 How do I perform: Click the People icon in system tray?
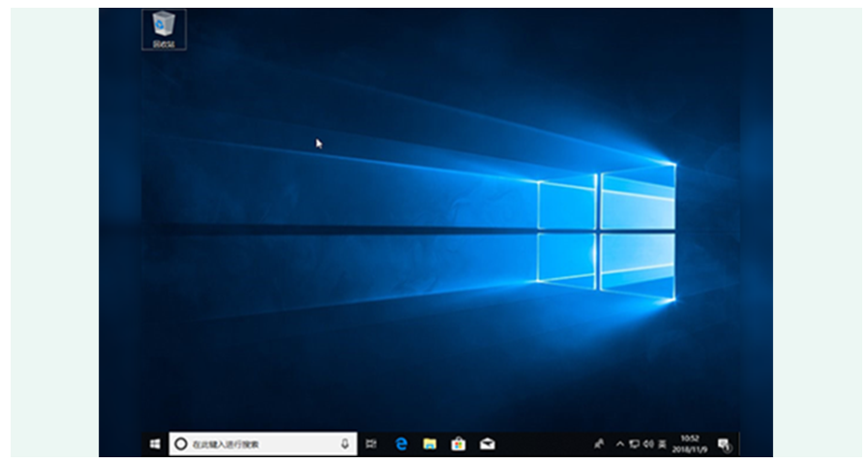pos(599,444)
